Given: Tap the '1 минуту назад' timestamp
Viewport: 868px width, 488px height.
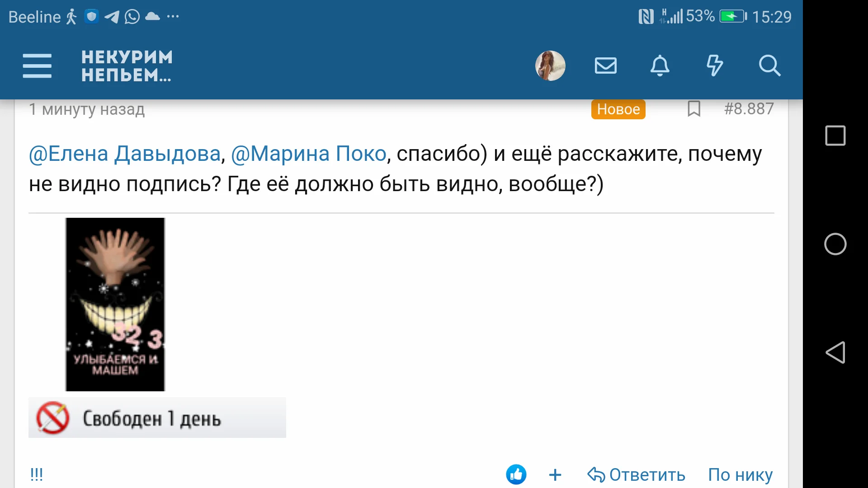Looking at the screenshot, I should point(86,109).
